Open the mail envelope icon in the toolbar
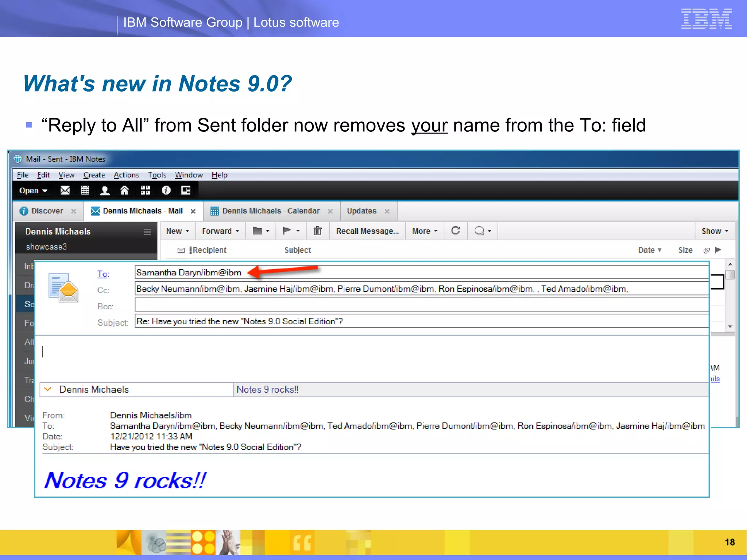 [65, 190]
